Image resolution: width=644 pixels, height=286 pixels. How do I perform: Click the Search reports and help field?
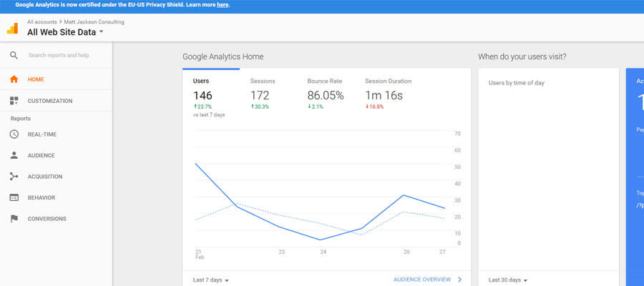click(x=59, y=55)
